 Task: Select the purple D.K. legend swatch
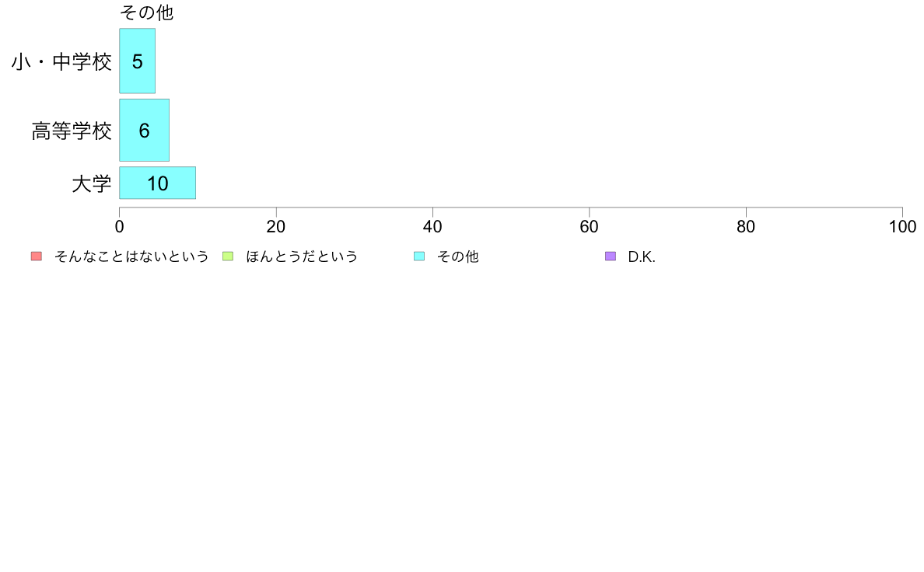click(x=611, y=256)
